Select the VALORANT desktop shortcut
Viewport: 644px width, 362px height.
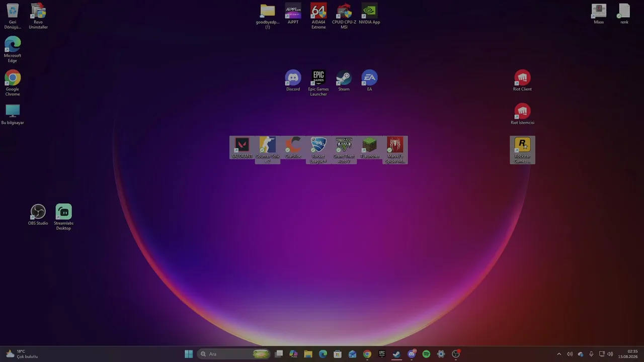point(242,148)
